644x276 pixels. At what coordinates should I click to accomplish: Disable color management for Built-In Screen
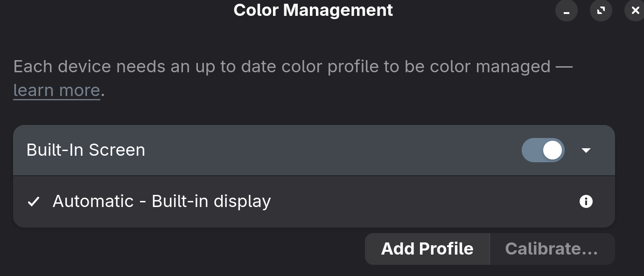[543, 151]
